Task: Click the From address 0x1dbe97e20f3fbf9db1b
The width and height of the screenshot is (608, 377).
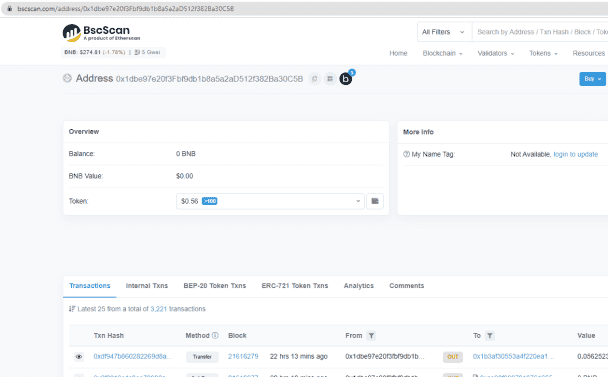Action: 385,356
